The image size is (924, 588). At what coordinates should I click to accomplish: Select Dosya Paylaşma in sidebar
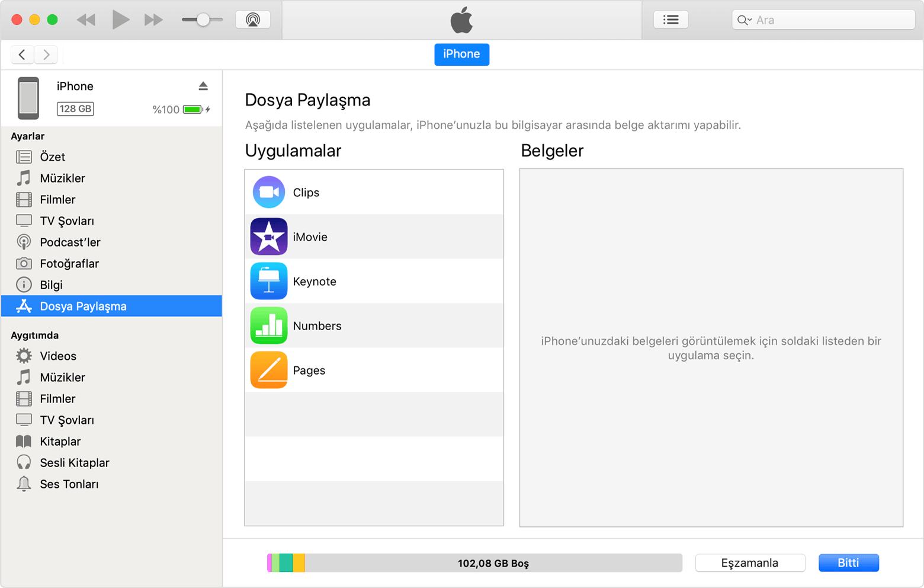(x=111, y=306)
